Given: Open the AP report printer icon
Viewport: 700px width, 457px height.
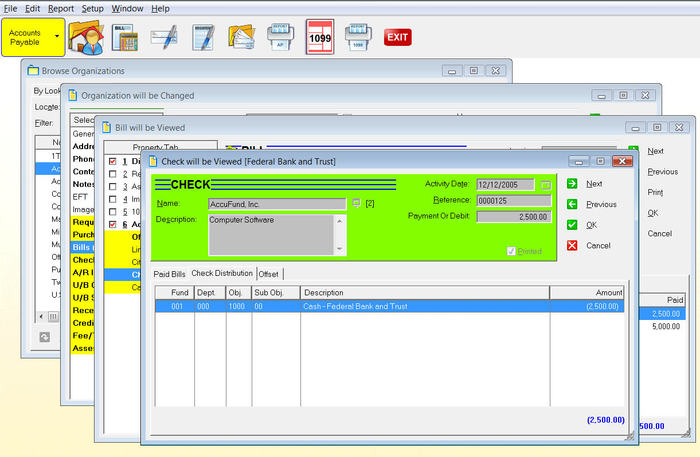Looking at the screenshot, I should click(280, 37).
